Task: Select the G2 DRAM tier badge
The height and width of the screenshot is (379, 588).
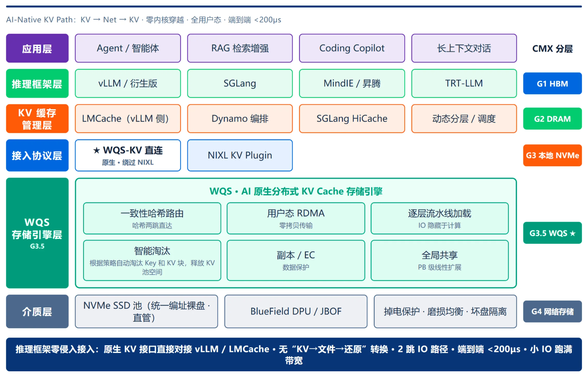Action: click(x=552, y=119)
